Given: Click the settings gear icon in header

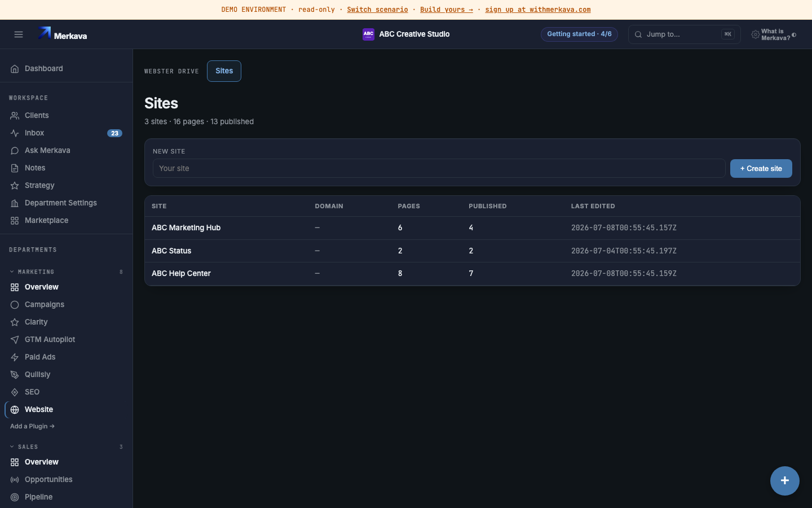Looking at the screenshot, I should click(755, 35).
